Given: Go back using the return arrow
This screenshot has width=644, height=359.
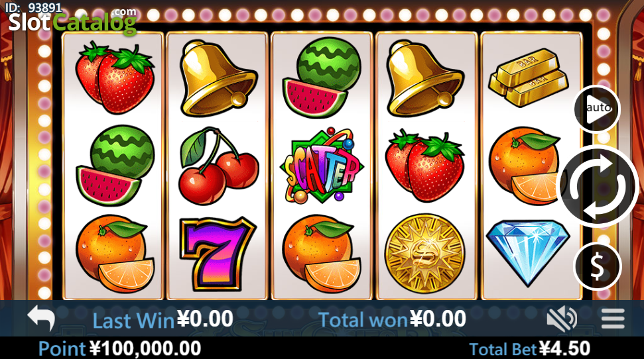Looking at the screenshot, I should pos(41,317).
